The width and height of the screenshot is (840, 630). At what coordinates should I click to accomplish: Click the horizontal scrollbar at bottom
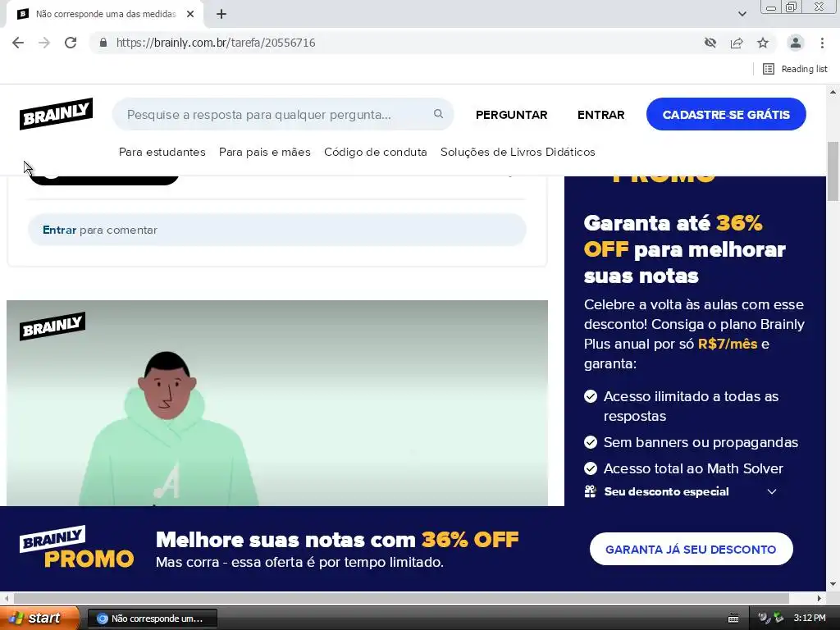pyautogui.click(x=400, y=598)
